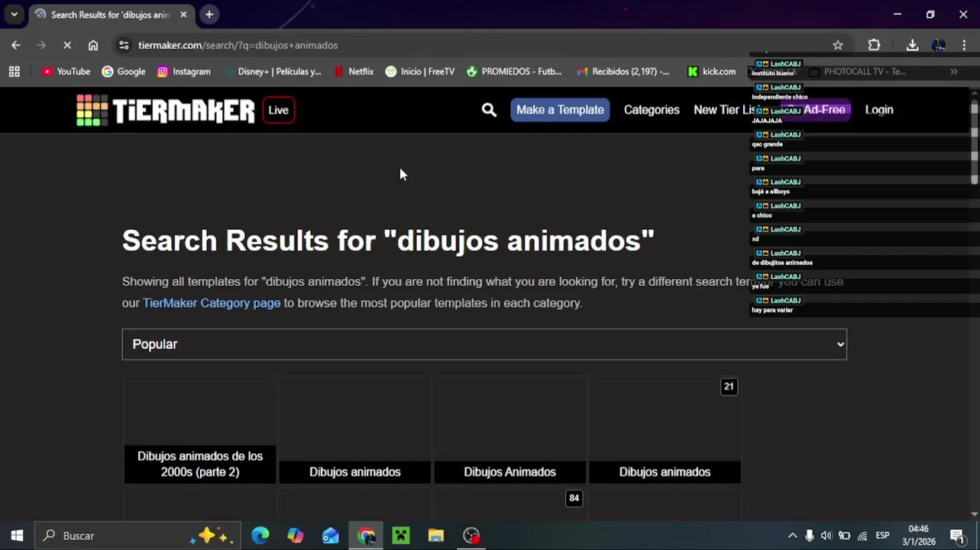Open the tab search dropdown arrow
This screenshot has height=550, width=980.
pyautogui.click(x=14, y=15)
